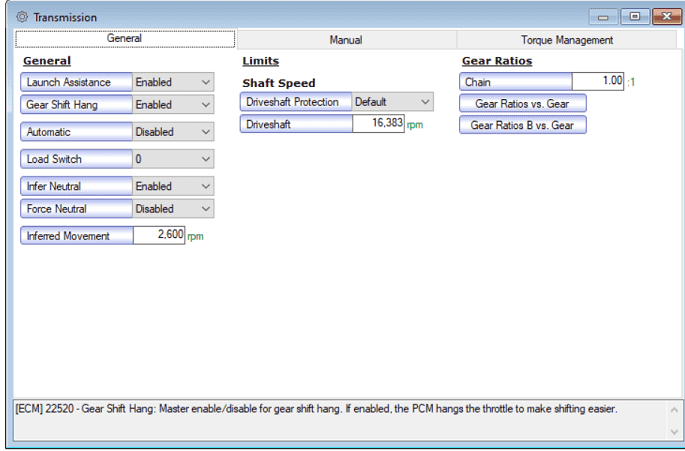The image size is (685, 451).
Task: Maximize the Transmission window
Action: click(x=635, y=17)
